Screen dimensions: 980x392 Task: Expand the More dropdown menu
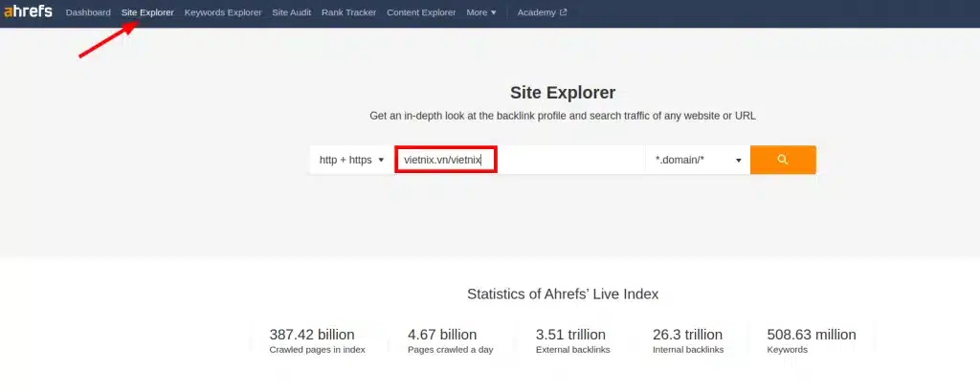point(481,12)
